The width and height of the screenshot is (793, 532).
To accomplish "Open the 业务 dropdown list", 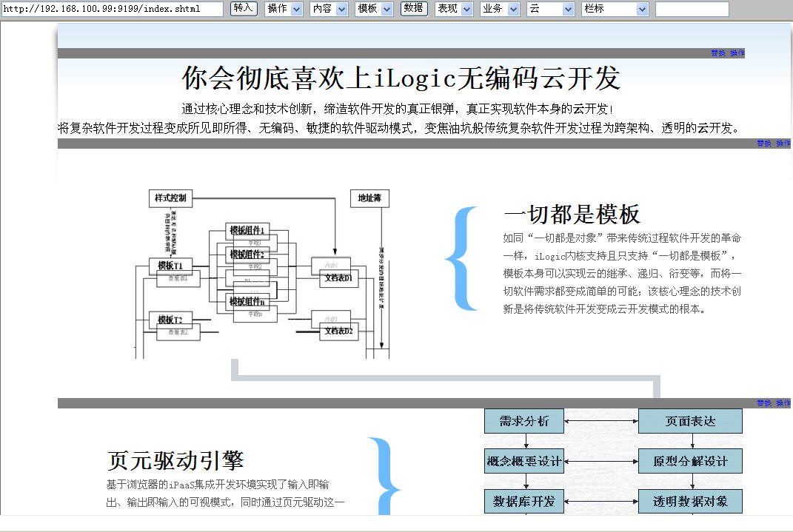I will [499, 9].
